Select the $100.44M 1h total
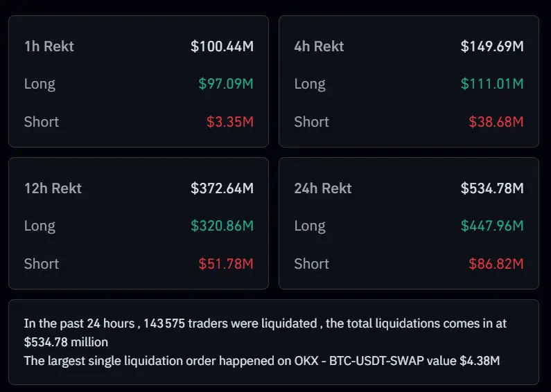The height and width of the screenshot is (392, 551). point(222,46)
